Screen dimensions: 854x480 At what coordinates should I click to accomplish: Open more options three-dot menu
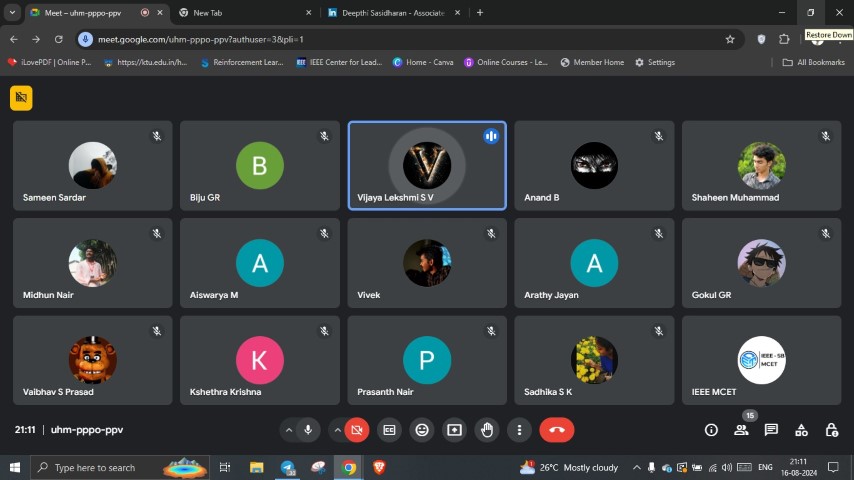(x=519, y=430)
